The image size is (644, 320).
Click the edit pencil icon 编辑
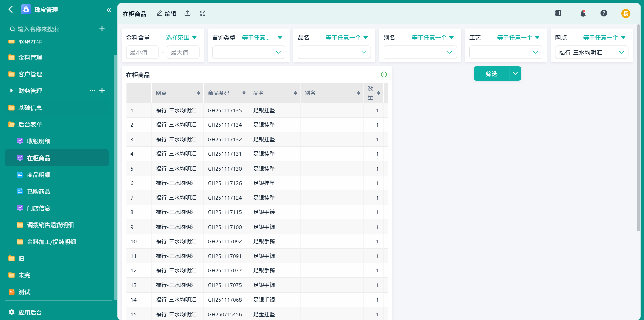(x=166, y=13)
